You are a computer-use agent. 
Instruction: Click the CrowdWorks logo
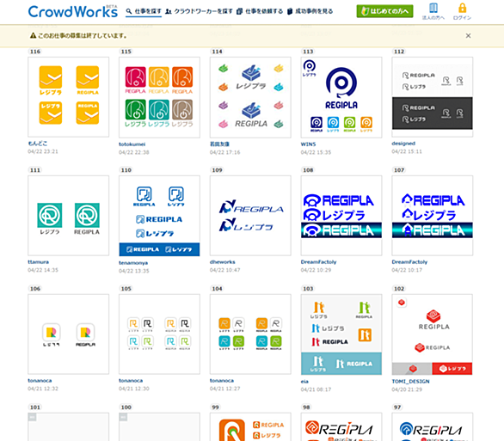tap(72, 11)
